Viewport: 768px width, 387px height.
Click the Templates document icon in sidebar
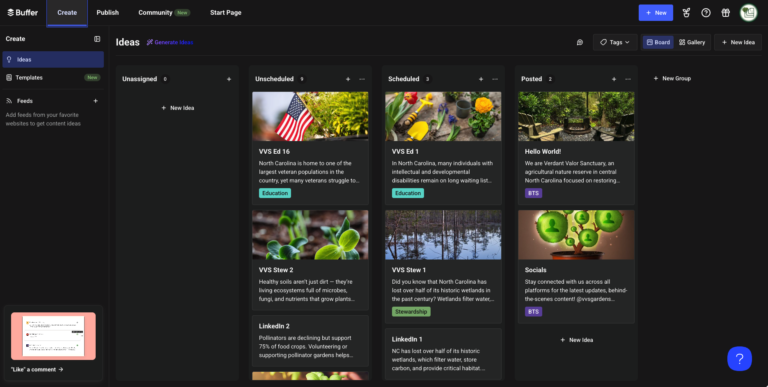(9, 77)
